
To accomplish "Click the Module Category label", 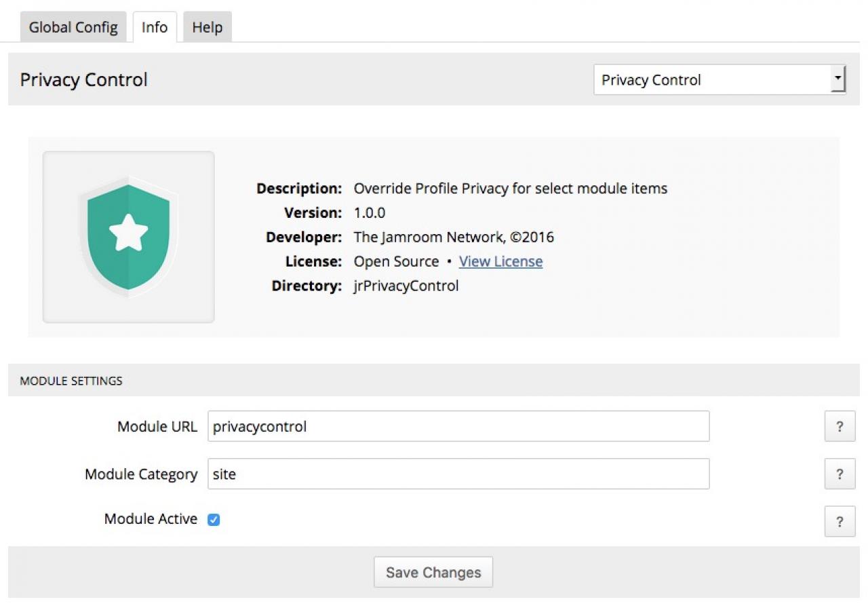I will [x=141, y=474].
